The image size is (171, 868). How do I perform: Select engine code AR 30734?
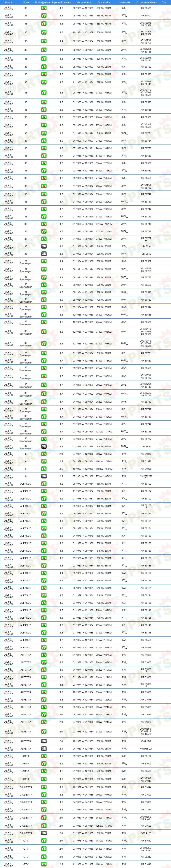tap(146, 141)
